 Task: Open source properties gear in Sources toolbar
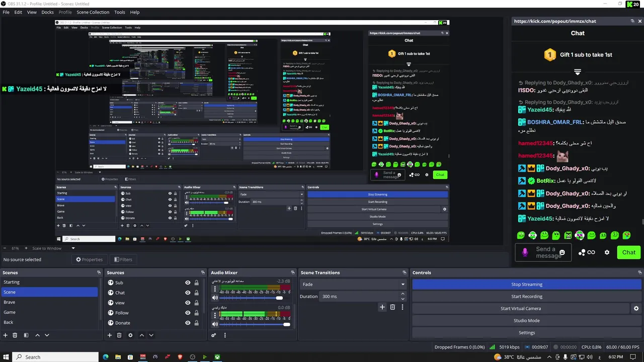(x=130, y=335)
